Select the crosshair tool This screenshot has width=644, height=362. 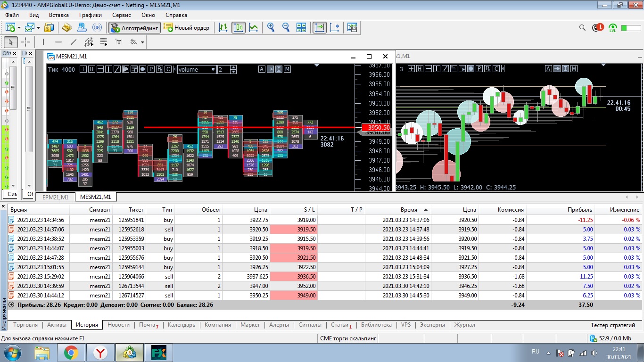26,42
